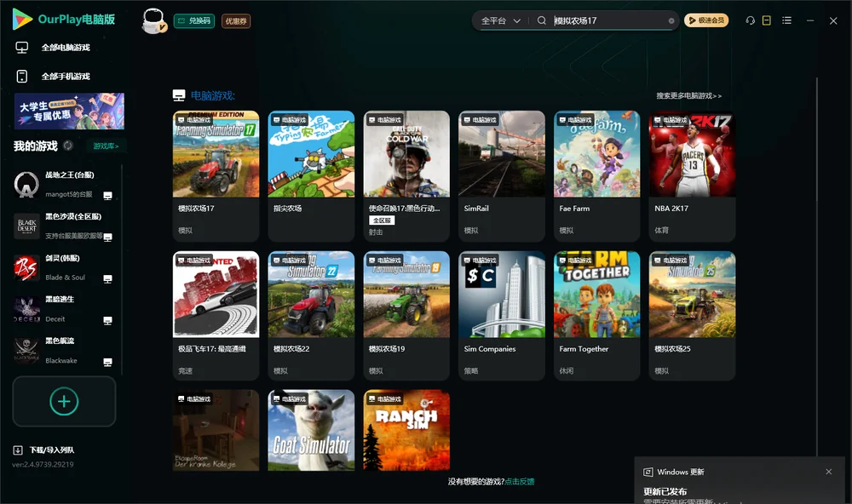The height and width of the screenshot is (504, 852).
Task: Open the 模拟农场25 game card
Action: coord(692,316)
